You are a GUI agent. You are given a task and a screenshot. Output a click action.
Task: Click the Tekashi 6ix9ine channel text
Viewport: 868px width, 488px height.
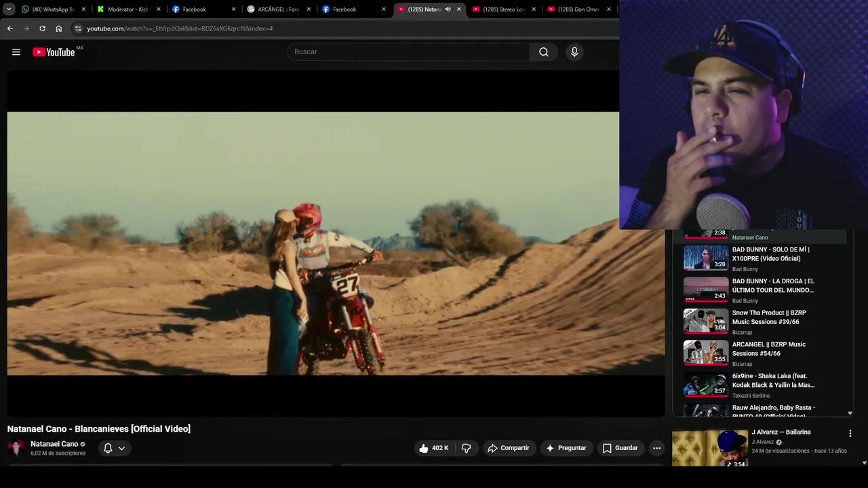click(x=751, y=396)
